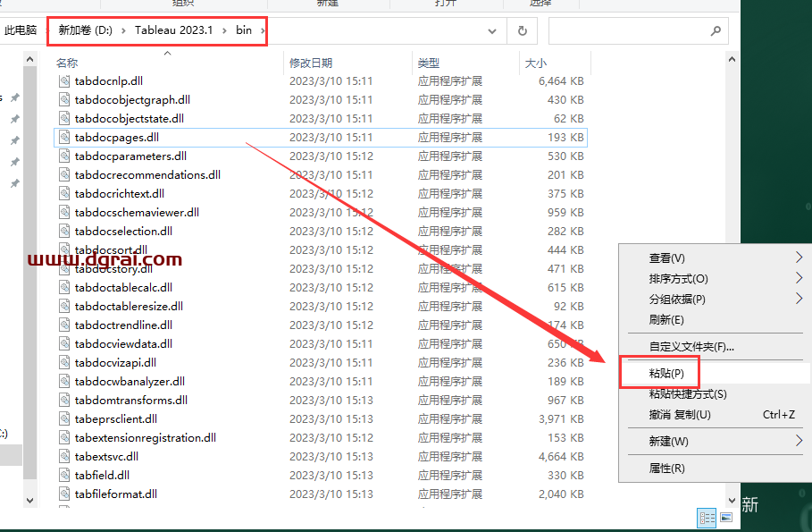The width and height of the screenshot is (812, 532).
Task: Choose 撤消 复制(U) menu entry
Action: point(716,414)
